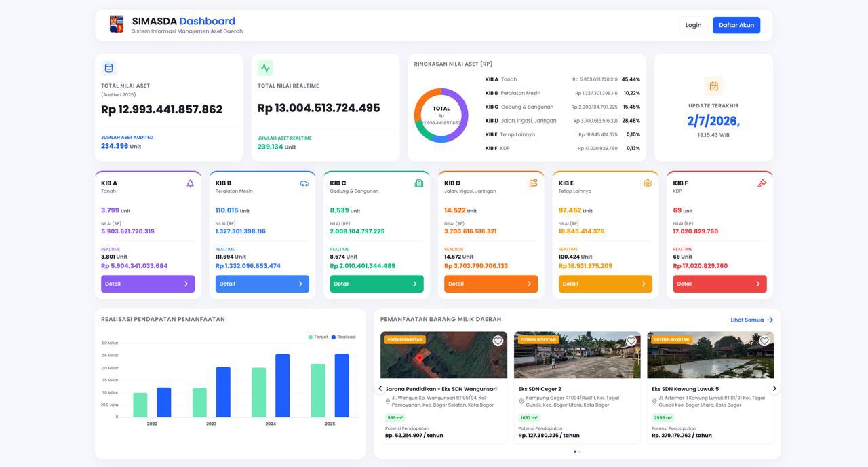Click the 2/7/2026 update date
868x467 pixels.
713,121
